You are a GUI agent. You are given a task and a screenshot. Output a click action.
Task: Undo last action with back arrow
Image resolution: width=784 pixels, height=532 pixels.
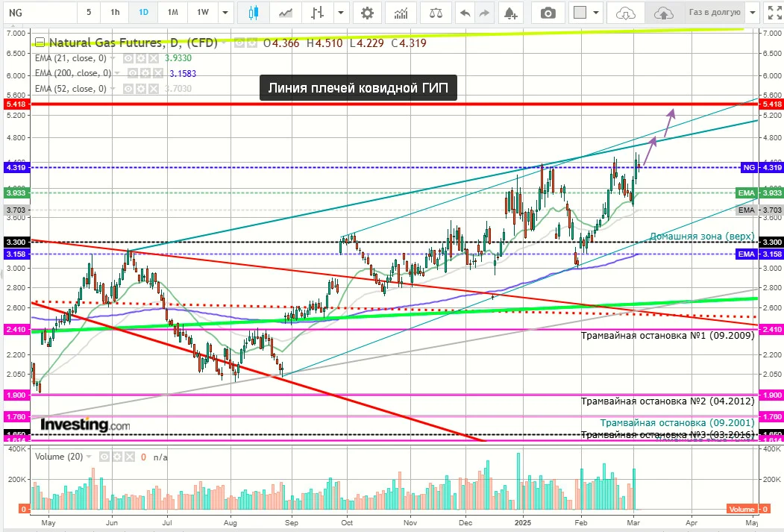465,13
